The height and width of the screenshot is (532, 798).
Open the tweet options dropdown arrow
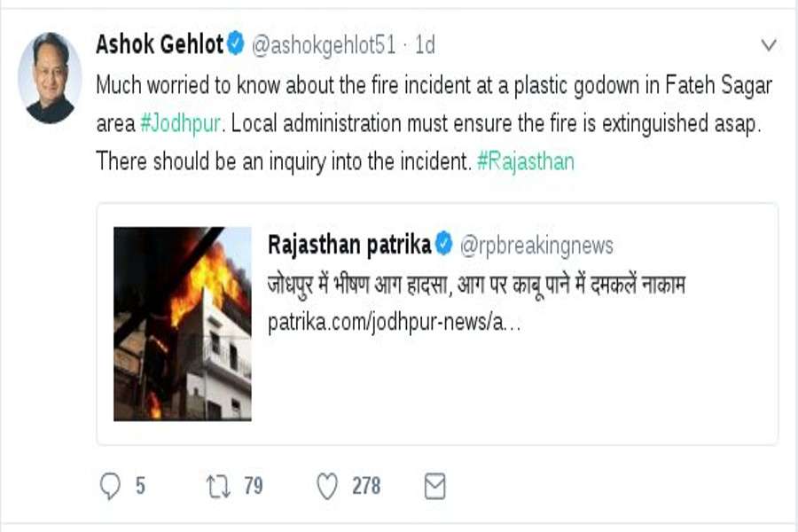click(769, 44)
